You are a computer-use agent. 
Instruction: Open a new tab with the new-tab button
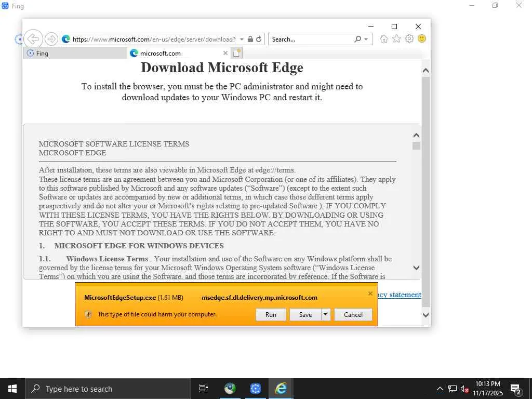[x=236, y=53]
